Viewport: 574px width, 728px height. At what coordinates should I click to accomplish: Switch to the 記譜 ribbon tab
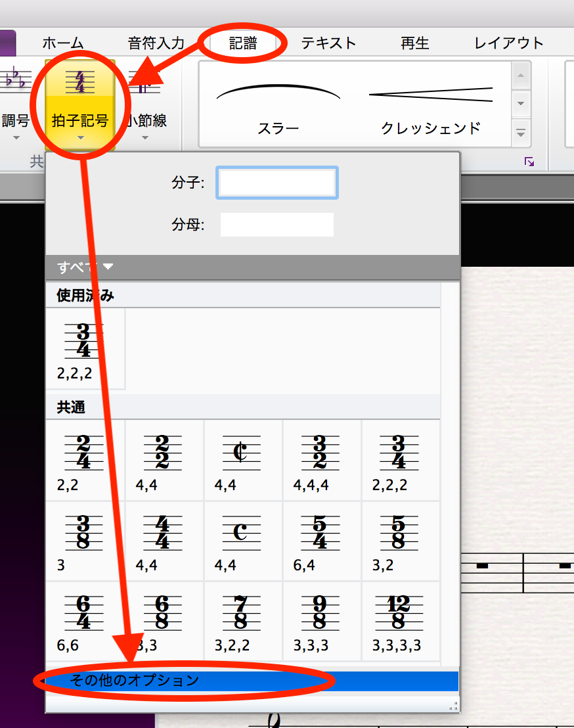click(x=243, y=43)
